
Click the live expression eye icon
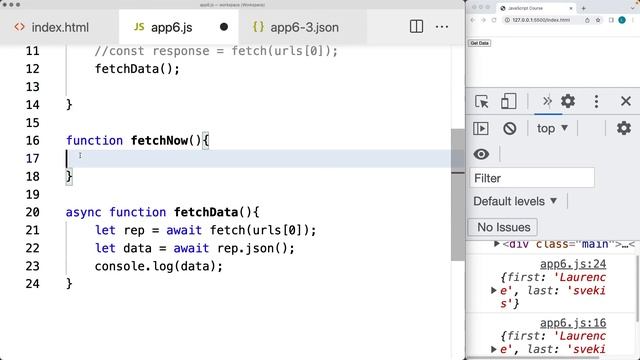pyautogui.click(x=481, y=154)
